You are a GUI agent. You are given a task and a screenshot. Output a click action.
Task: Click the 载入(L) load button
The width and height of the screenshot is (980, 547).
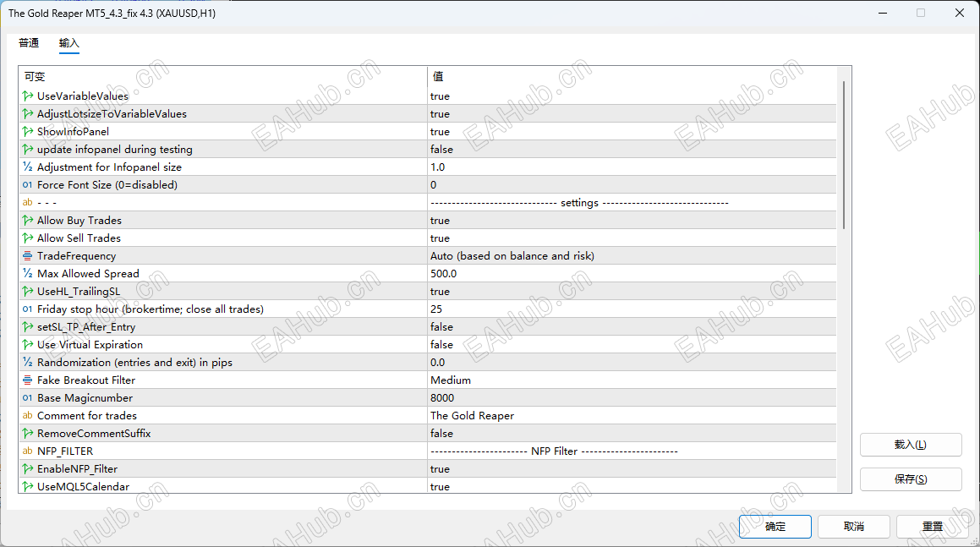tap(911, 445)
